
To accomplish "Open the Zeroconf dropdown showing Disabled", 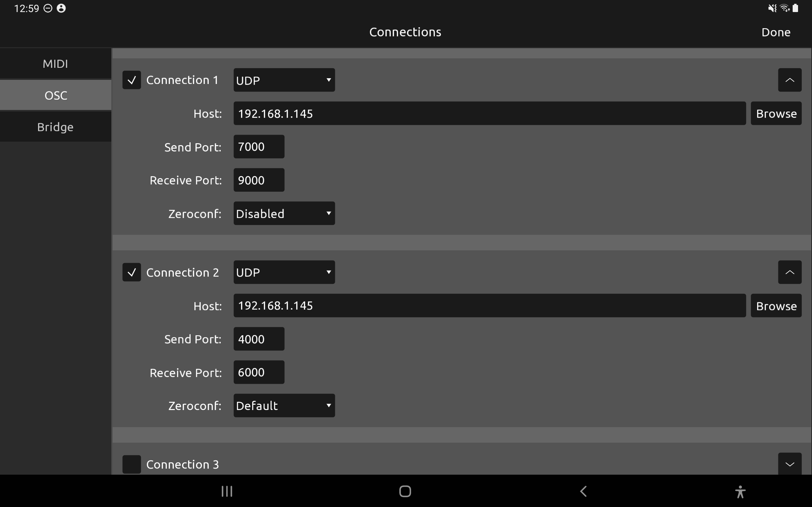I will click(284, 213).
